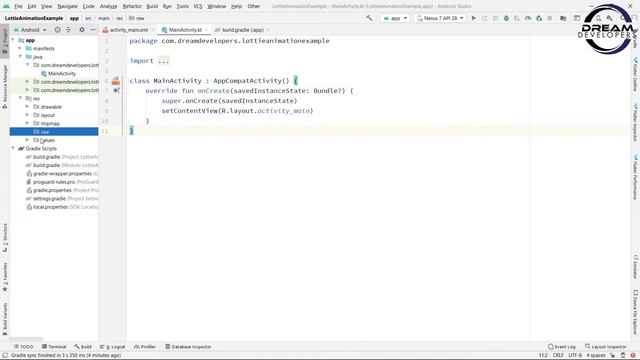This screenshot has height=360, width=640.
Task: Open the app run configuration dropdown
Action: [x=395, y=18]
